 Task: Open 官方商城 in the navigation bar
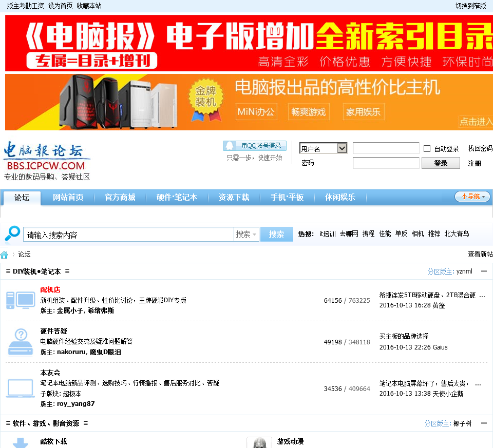click(x=120, y=197)
